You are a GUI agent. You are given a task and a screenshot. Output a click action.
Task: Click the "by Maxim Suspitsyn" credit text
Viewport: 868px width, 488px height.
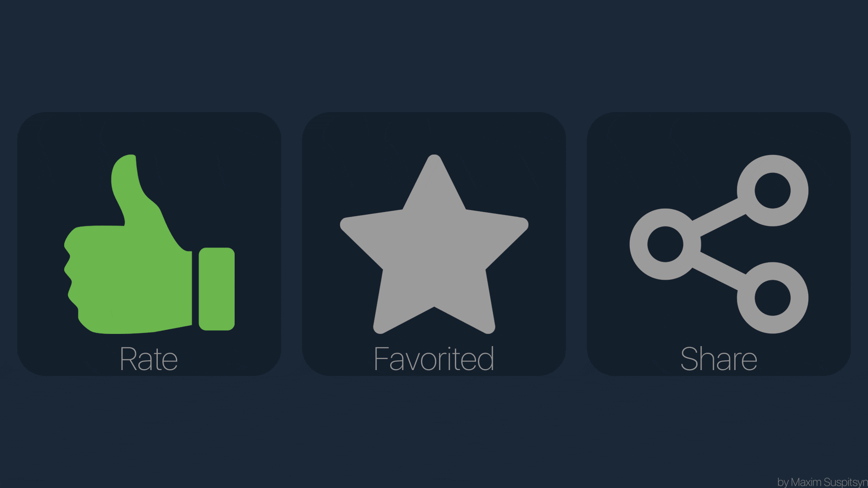tap(822, 482)
